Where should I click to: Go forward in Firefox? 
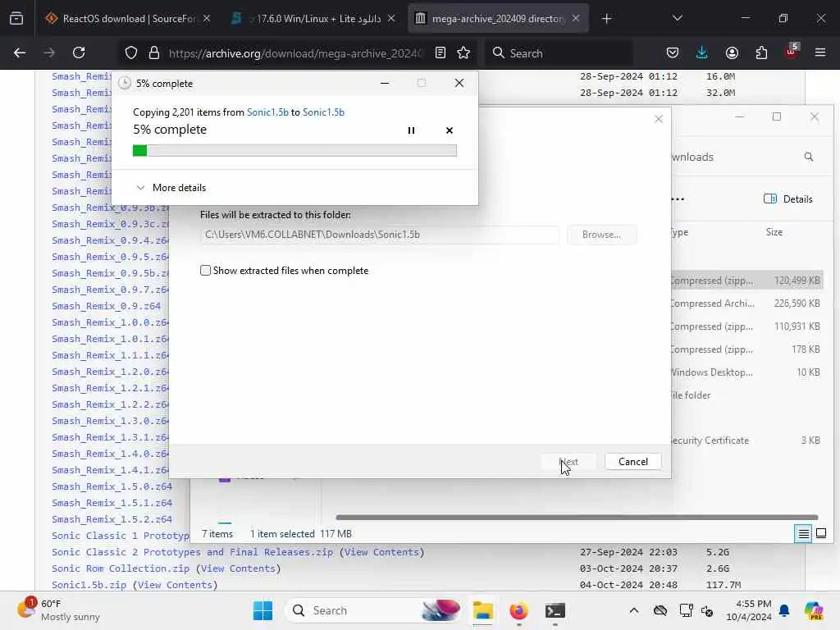point(49,52)
